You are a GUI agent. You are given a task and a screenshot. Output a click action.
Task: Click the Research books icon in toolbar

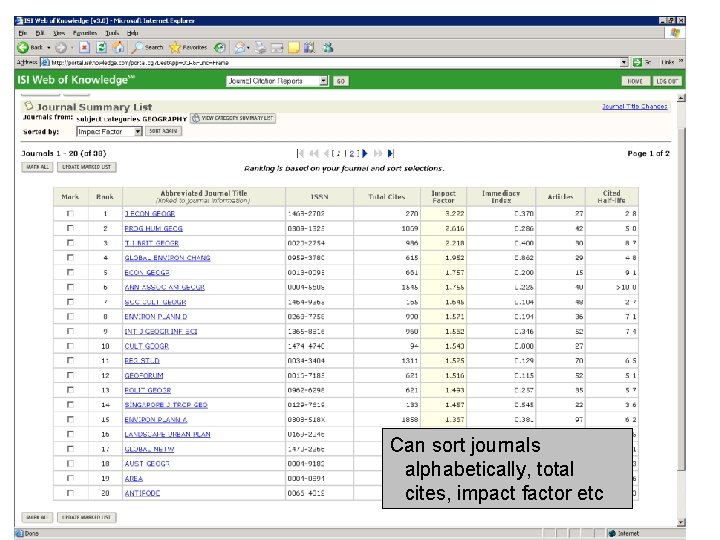coord(309,47)
